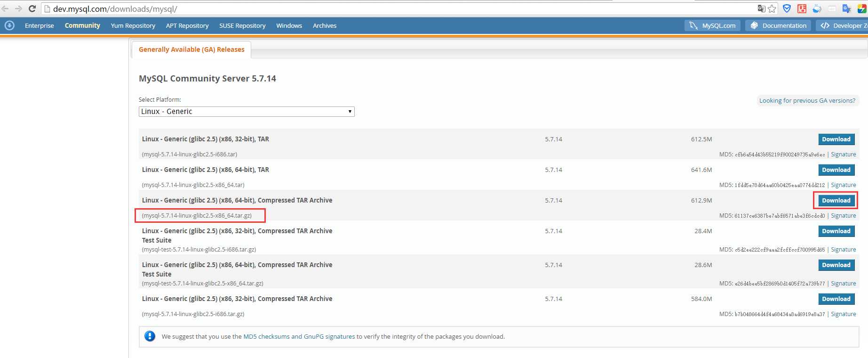Viewport: 868px width, 358px height.
Task: Download the 32-bit Test Suite archive
Action: (836, 231)
